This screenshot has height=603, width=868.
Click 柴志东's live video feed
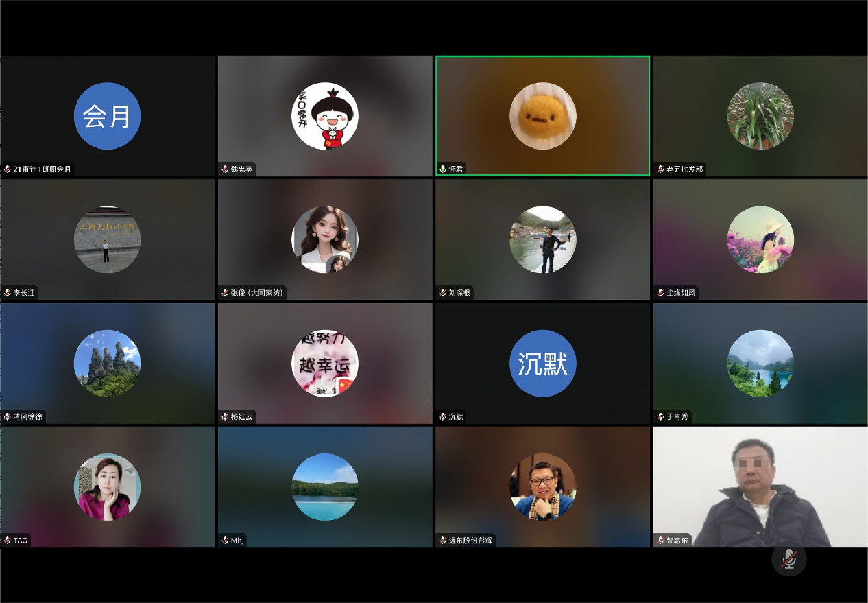760,487
